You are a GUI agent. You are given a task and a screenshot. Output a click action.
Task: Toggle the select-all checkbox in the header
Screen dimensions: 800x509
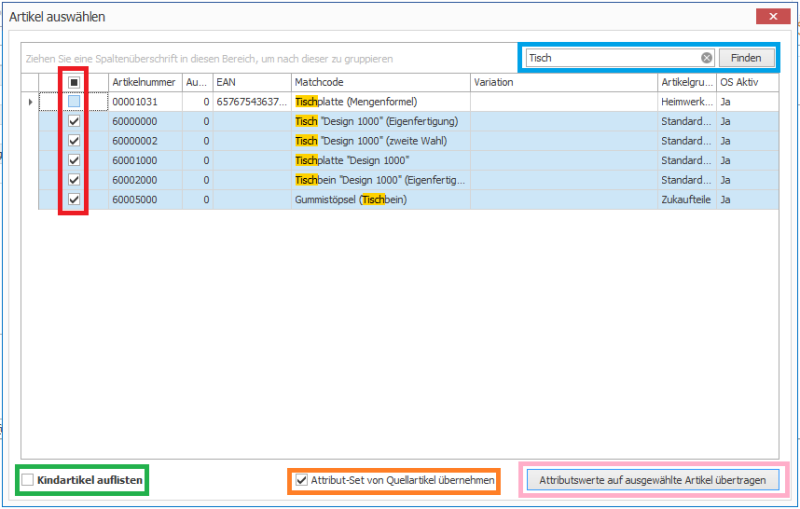[x=74, y=82]
